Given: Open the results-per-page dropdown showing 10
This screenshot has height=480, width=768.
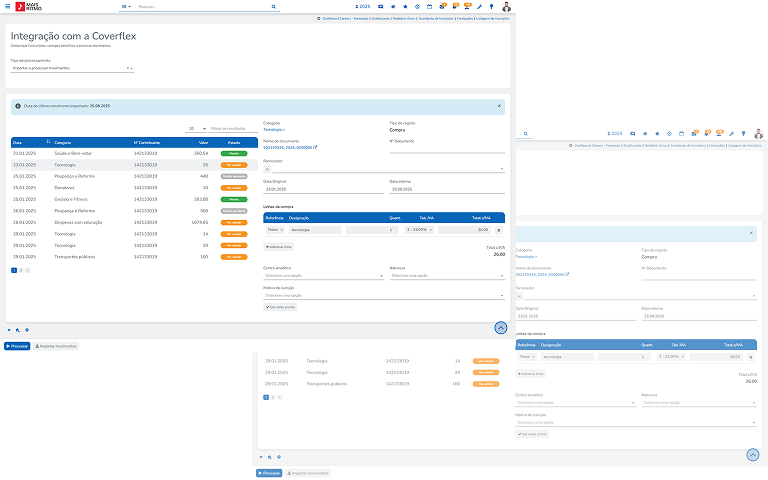Looking at the screenshot, I should click(x=197, y=129).
